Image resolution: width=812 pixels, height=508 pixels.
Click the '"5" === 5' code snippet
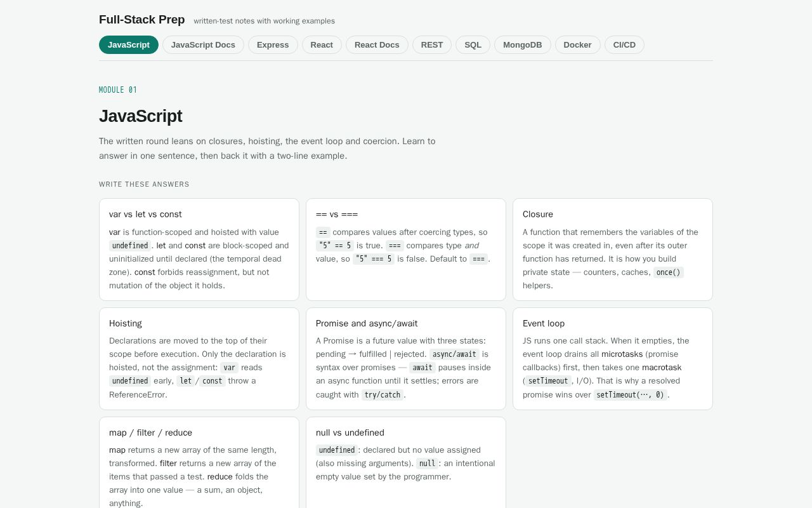(x=374, y=259)
